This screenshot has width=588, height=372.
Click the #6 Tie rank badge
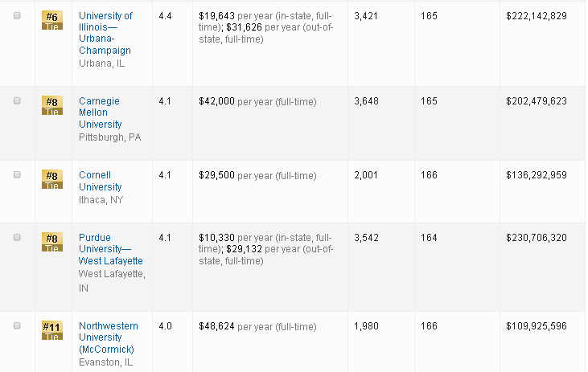click(51, 20)
